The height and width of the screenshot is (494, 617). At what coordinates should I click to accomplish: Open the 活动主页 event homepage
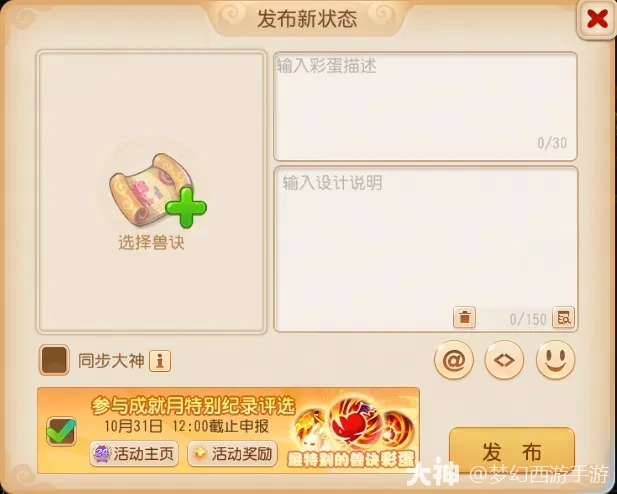point(134,454)
